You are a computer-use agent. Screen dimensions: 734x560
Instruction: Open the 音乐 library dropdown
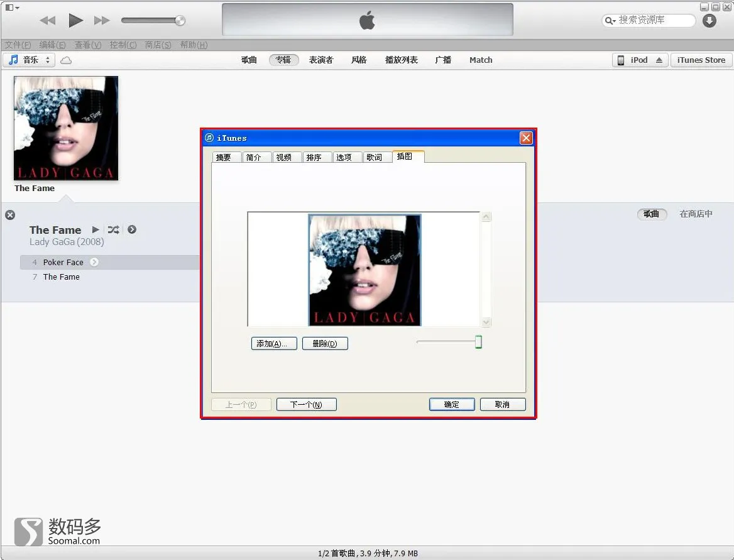pyautogui.click(x=29, y=60)
